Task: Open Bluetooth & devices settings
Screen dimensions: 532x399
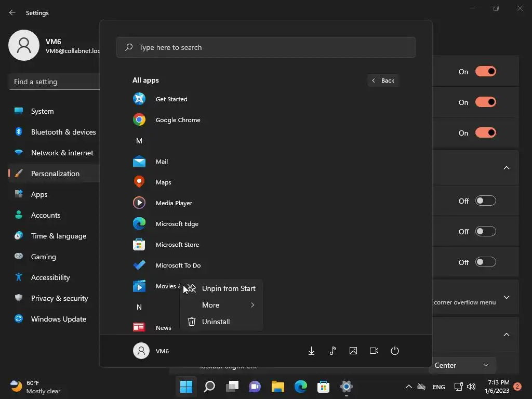Action: click(x=54, y=132)
